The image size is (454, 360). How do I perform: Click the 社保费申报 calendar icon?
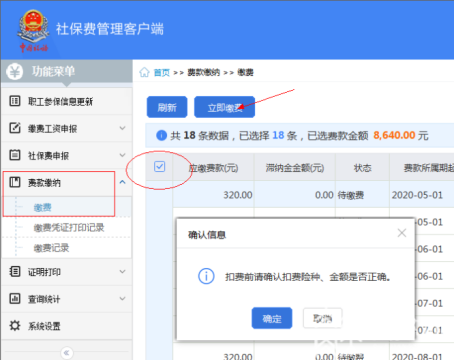click(15, 155)
